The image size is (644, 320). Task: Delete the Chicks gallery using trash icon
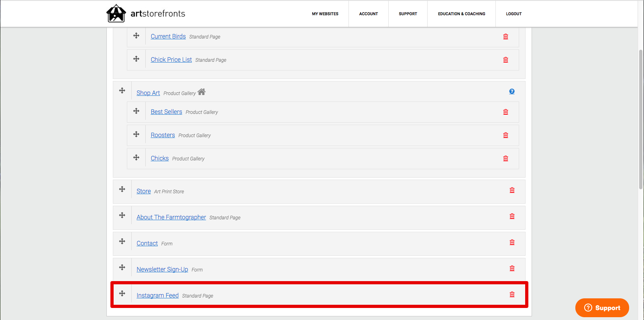point(505,158)
